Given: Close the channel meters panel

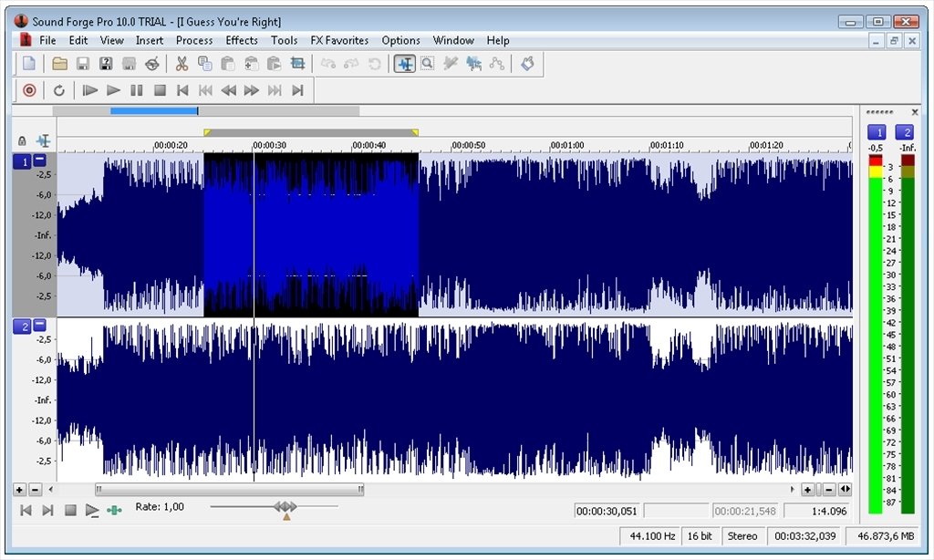Looking at the screenshot, I should tap(915, 112).
